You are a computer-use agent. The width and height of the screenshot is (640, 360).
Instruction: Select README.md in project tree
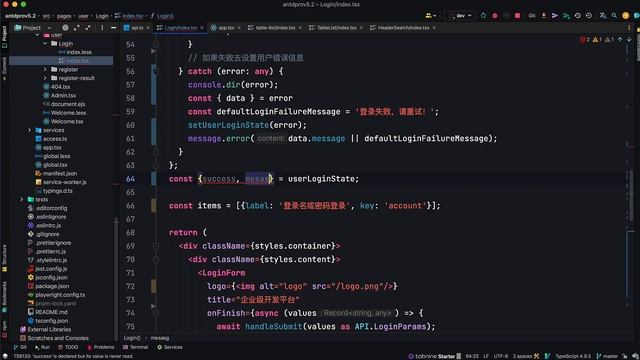click(47, 312)
